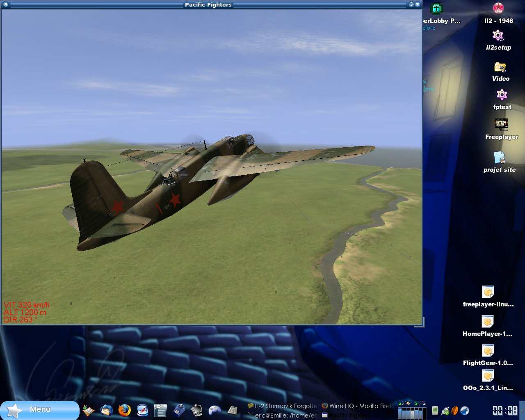This screenshot has width=525, height=420.
Task: Click the map icon next to Menu
Action: (89, 410)
